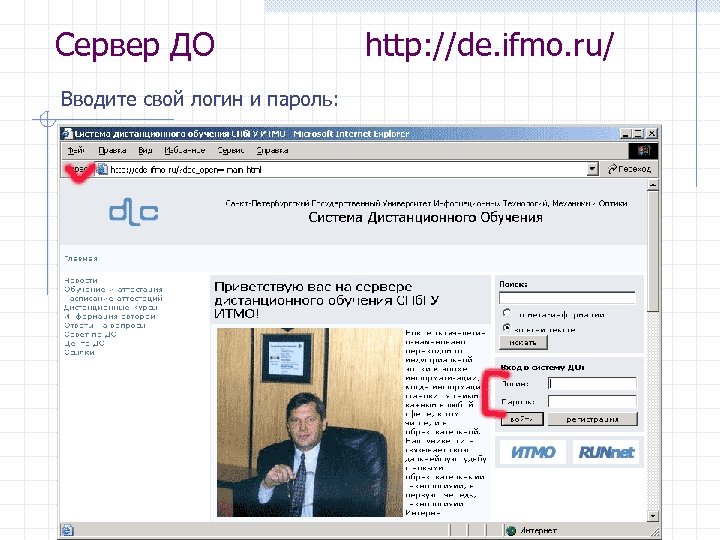
Task: Close the Internet Explorer window
Action: click(x=651, y=134)
